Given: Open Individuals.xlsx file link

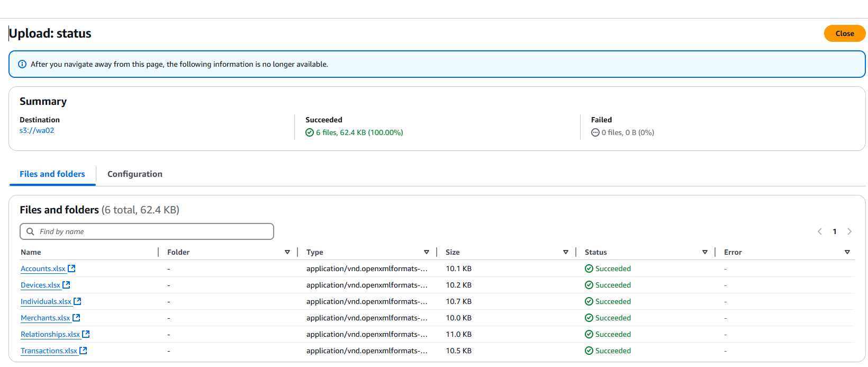Looking at the screenshot, I should (46, 301).
